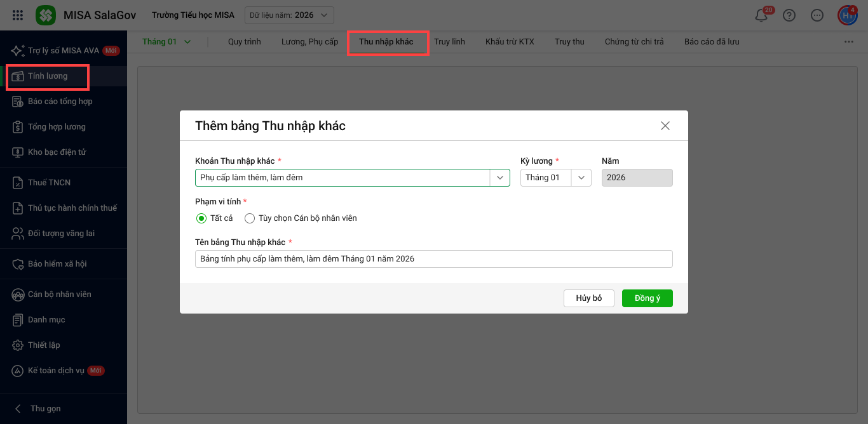Open the user avatar menu

tap(847, 15)
